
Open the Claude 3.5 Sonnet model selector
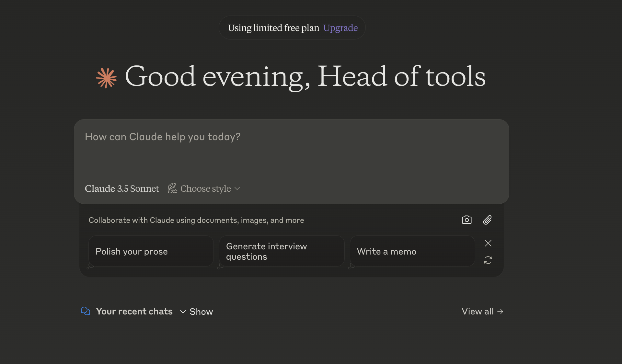pos(122,188)
